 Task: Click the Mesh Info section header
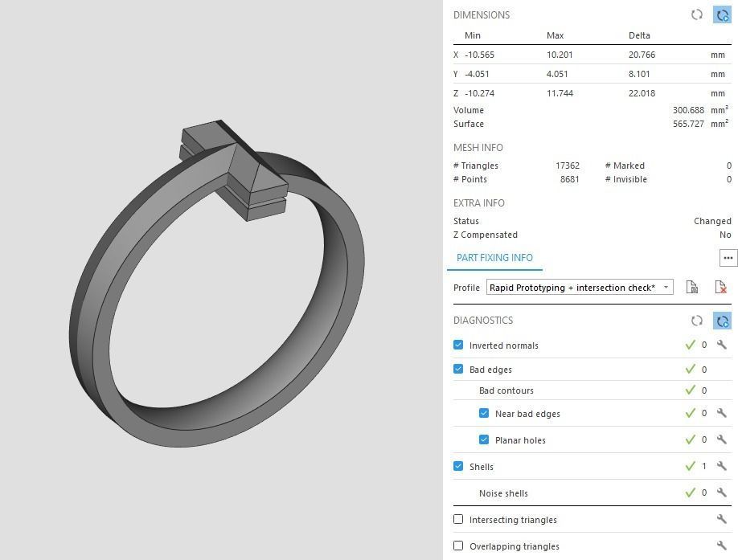[478, 148]
